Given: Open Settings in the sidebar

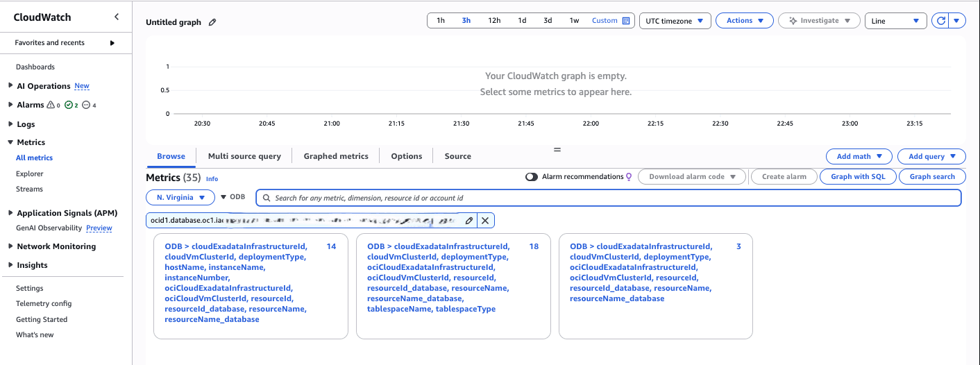Looking at the screenshot, I should point(30,289).
